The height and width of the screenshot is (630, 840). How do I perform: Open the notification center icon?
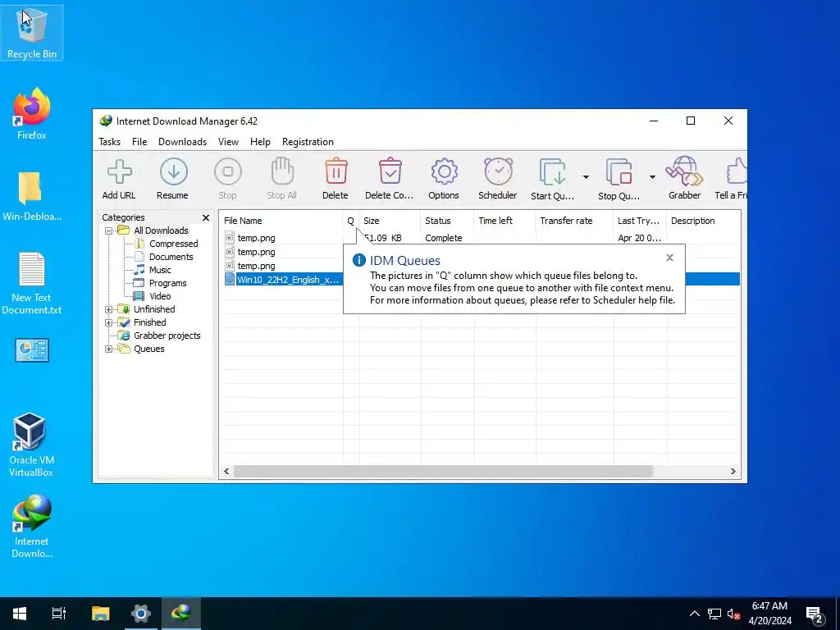pyautogui.click(x=815, y=614)
